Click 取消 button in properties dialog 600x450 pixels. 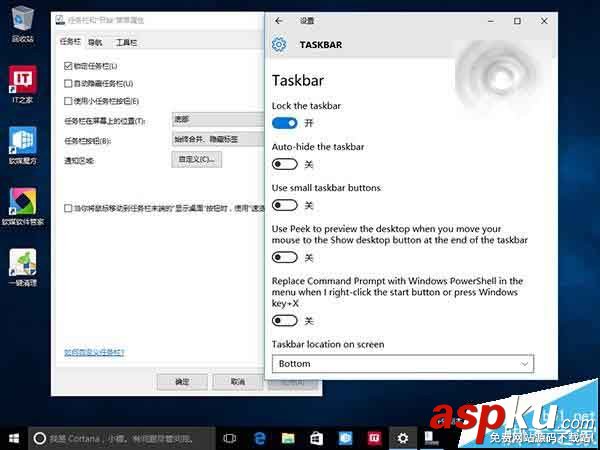(x=238, y=382)
